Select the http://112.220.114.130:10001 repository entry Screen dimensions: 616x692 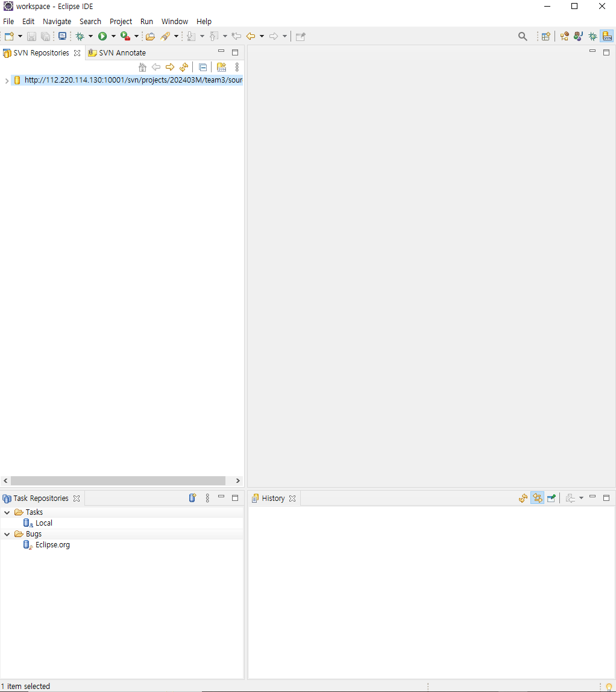pyautogui.click(x=127, y=80)
